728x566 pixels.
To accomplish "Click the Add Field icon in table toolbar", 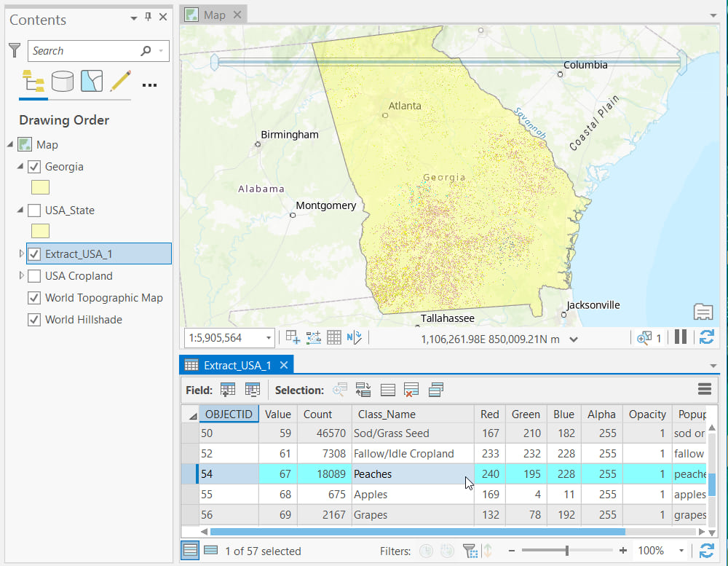I will click(x=228, y=390).
